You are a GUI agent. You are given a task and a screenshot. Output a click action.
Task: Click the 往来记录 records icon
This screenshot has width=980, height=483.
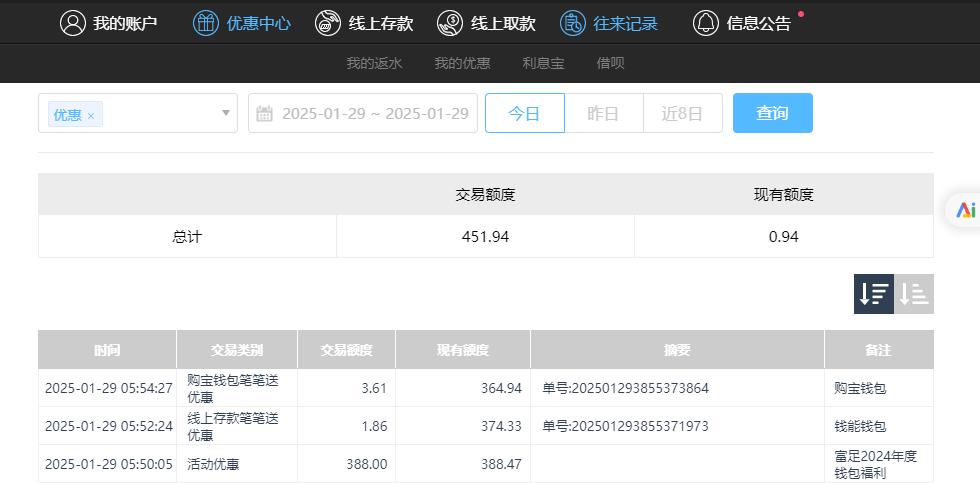[573, 23]
